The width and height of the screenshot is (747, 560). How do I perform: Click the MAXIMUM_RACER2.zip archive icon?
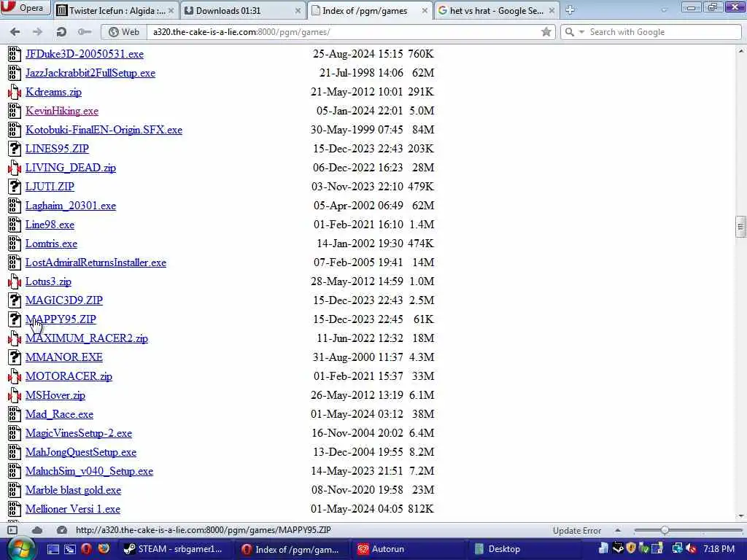[x=15, y=338]
